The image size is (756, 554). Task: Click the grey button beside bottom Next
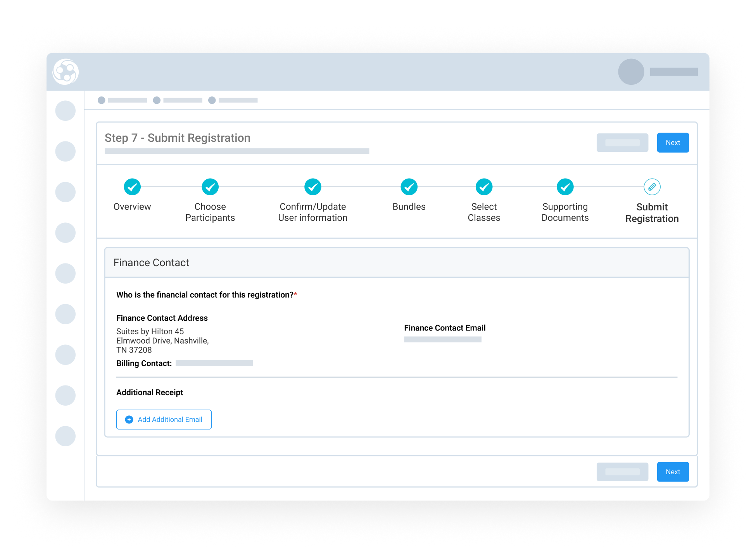click(622, 472)
